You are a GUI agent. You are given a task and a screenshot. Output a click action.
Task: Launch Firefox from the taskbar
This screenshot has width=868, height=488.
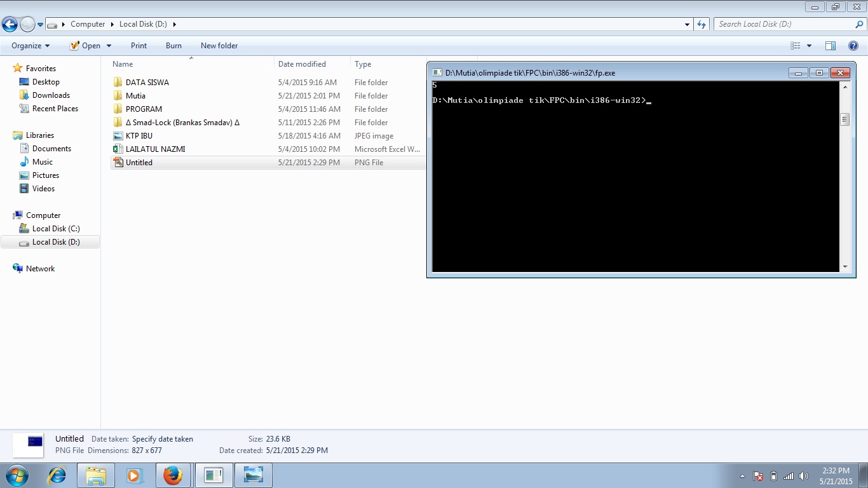(173, 475)
